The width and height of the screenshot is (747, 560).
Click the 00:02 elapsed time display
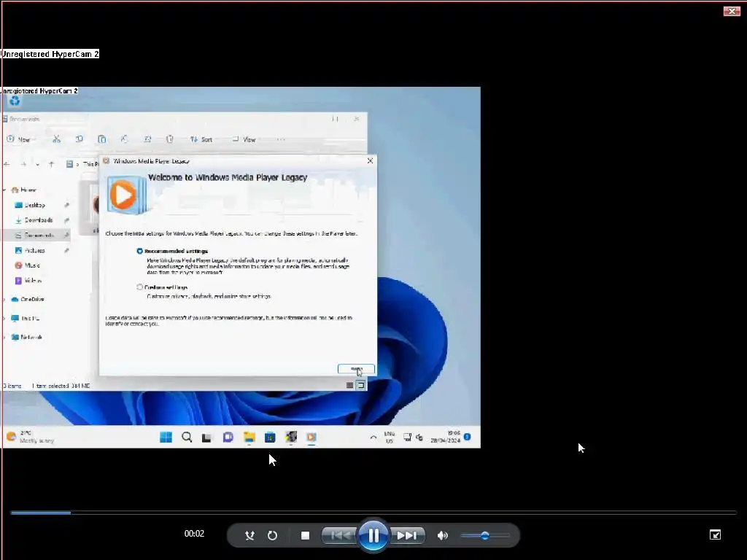[x=194, y=534]
